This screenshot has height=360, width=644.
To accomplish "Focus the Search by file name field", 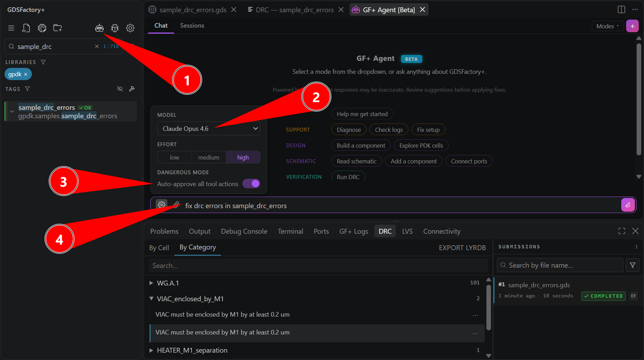I will (x=560, y=265).
